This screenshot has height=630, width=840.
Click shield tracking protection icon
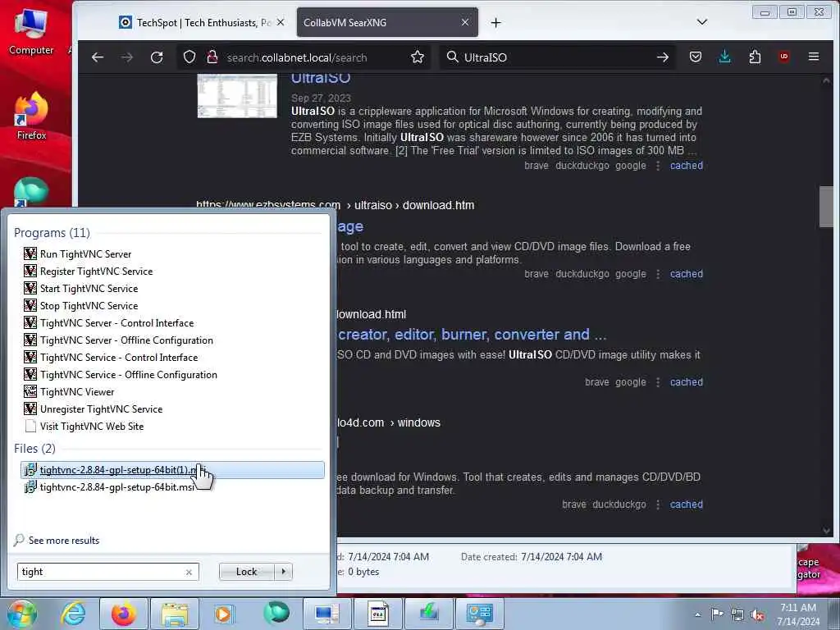[189, 57]
